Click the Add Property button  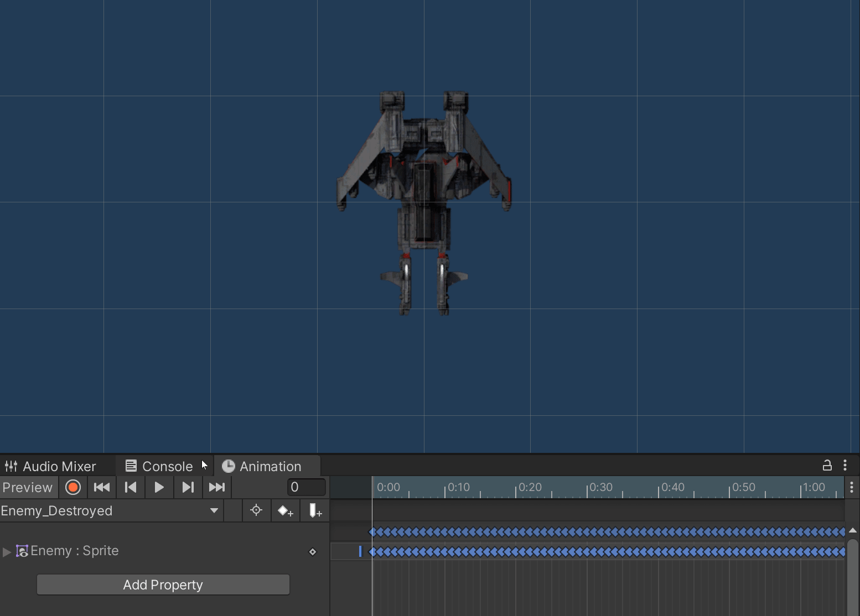[x=163, y=584]
